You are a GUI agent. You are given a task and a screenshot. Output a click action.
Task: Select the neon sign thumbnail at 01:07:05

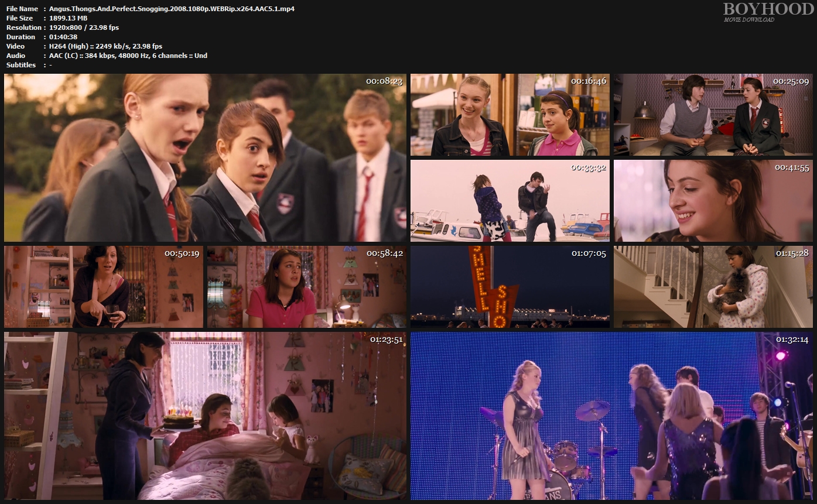coord(510,287)
